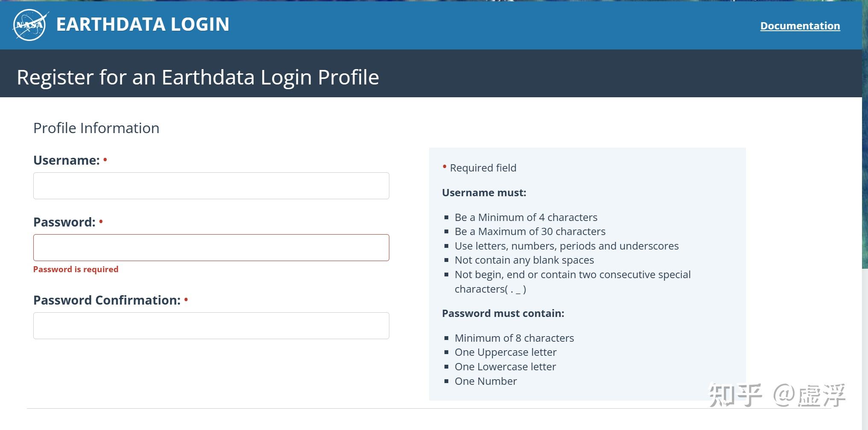
Task: Click the "Password is required" error message
Action: coord(76,270)
